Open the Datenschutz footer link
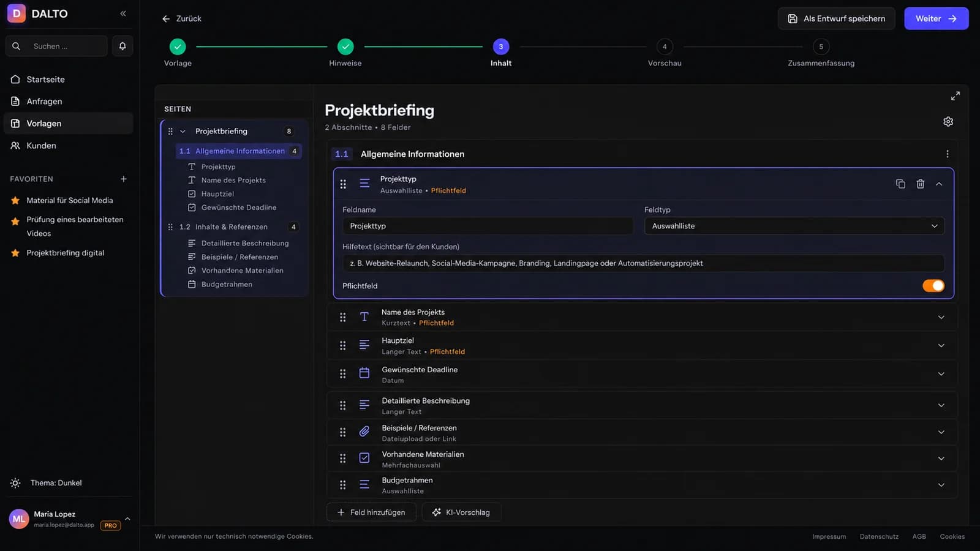Viewport: 980px width, 551px height. 879,537
